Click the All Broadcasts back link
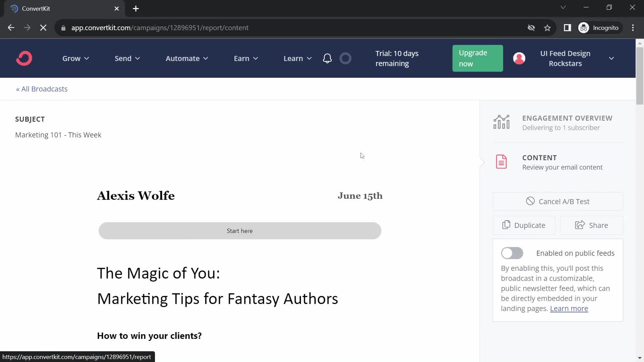The height and width of the screenshot is (362, 644). tap(41, 88)
